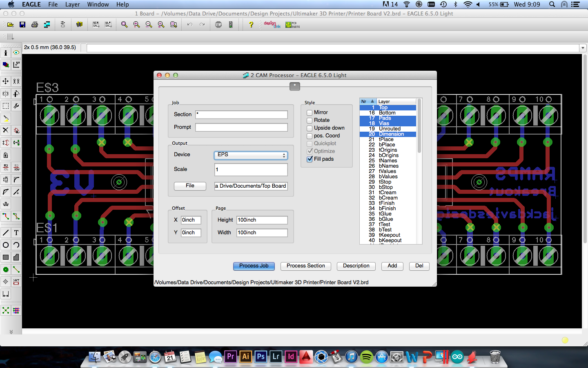Image resolution: width=588 pixels, height=368 pixels.
Task: Open the PCB Quote toolbar icon
Action: point(292,25)
